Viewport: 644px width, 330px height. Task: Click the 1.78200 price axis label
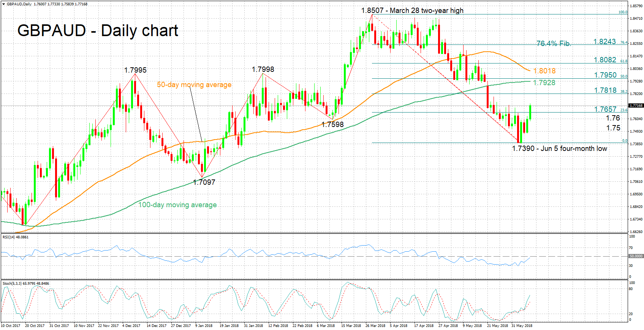(x=636, y=94)
